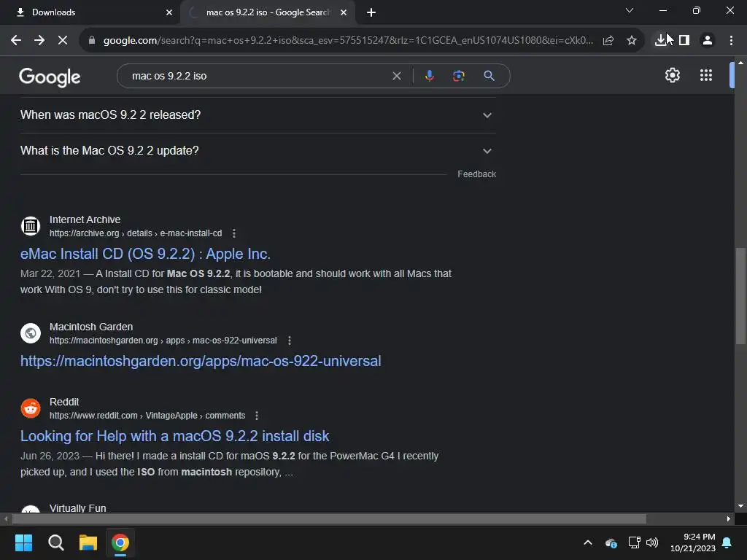Stop loading the page
The width and height of the screenshot is (747, 560).
click(x=63, y=41)
